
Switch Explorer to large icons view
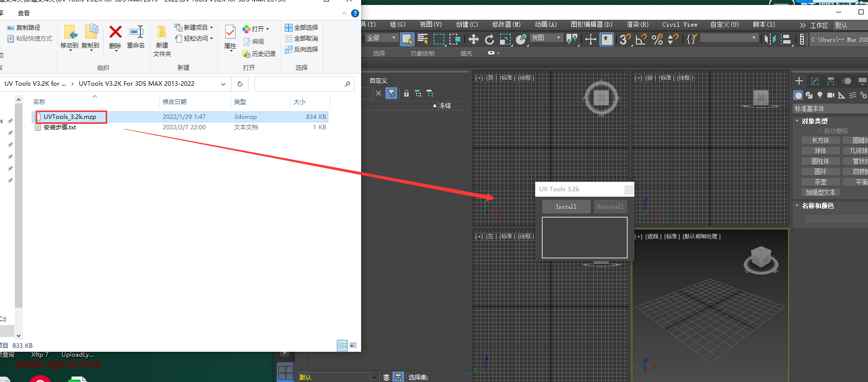pyautogui.click(x=353, y=345)
